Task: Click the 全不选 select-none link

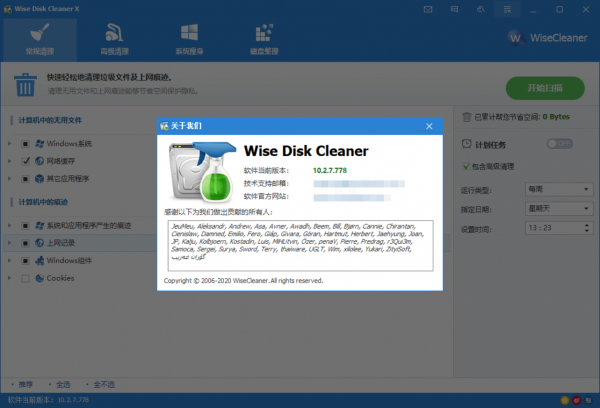Action: click(x=104, y=384)
